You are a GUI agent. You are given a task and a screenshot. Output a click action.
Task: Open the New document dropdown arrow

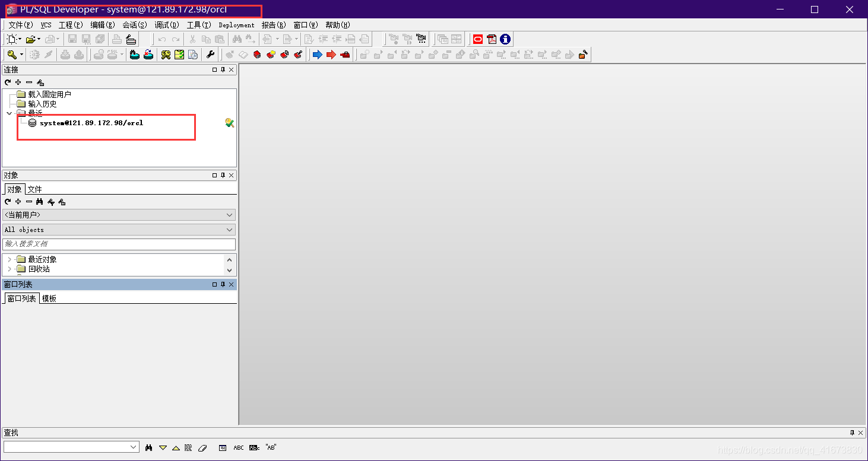(20, 39)
